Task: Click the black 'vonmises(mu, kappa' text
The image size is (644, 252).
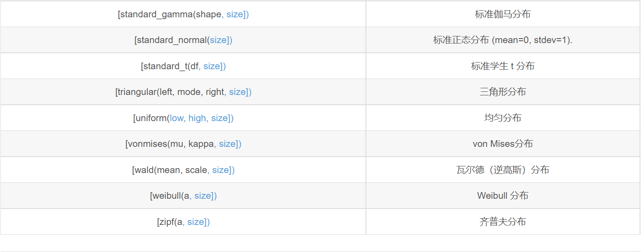Action: [x=170, y=144]
